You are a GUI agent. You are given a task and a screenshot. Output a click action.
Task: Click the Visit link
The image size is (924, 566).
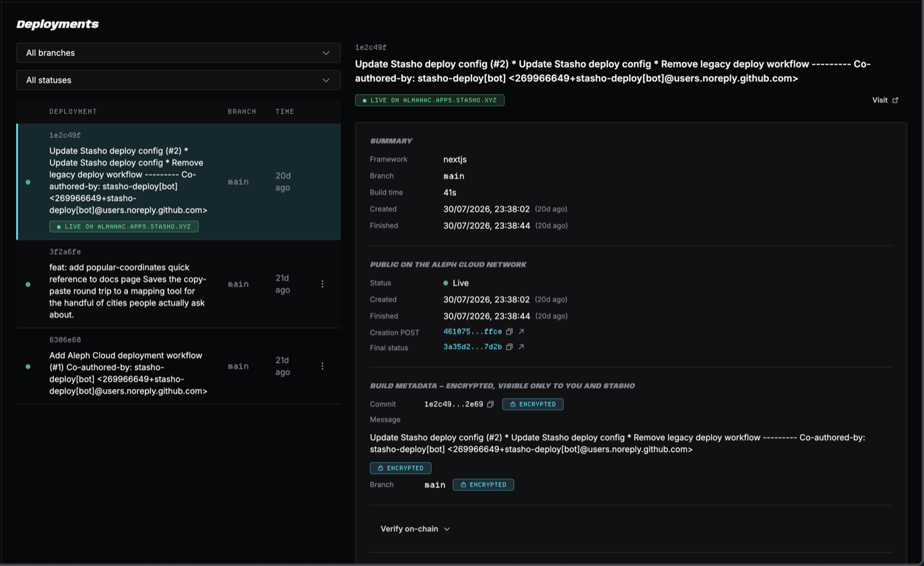coord(885,100)
